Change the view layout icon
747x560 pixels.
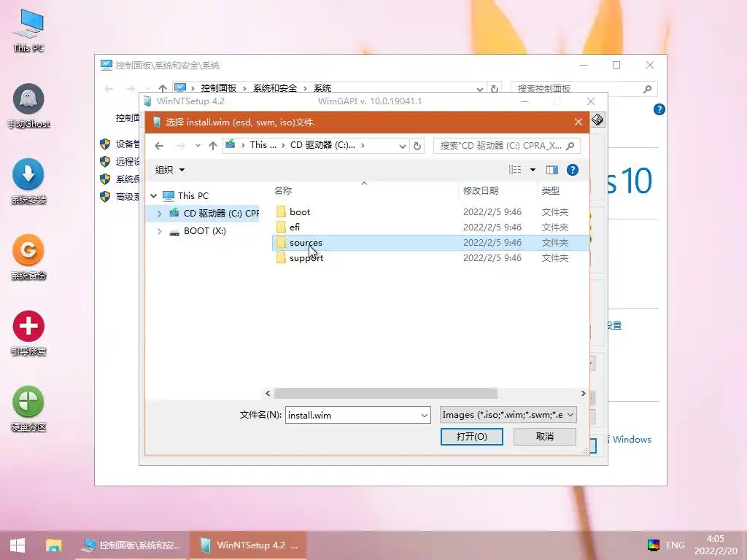(515, 169)
